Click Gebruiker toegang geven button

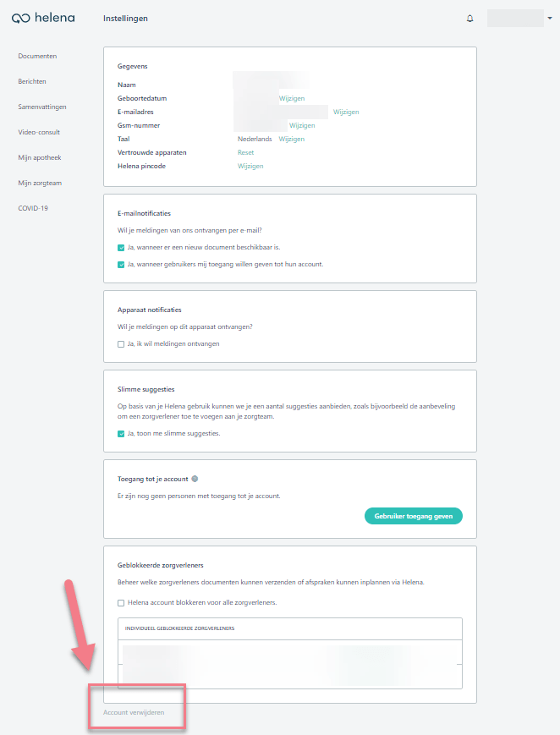point(413,516)
